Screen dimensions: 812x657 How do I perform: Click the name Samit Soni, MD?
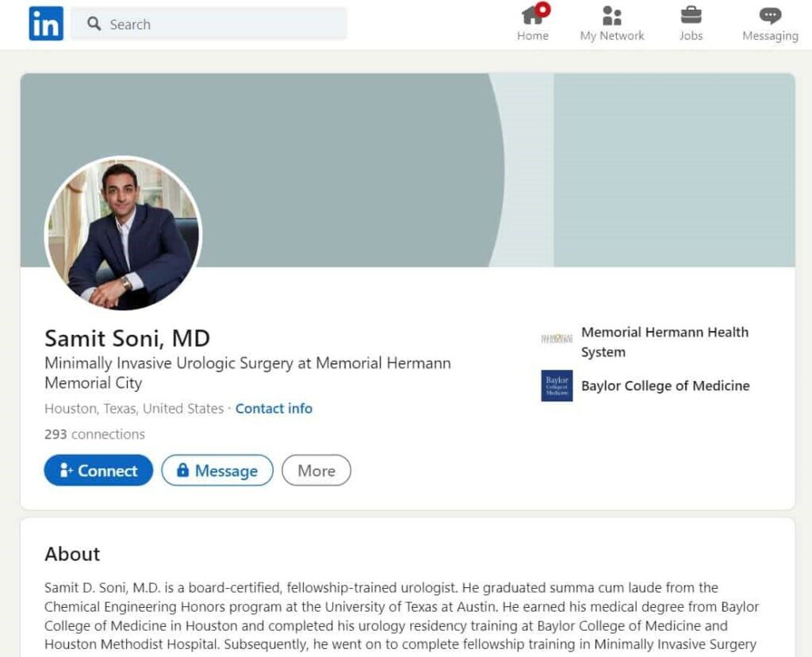click(x=128, y=338)
